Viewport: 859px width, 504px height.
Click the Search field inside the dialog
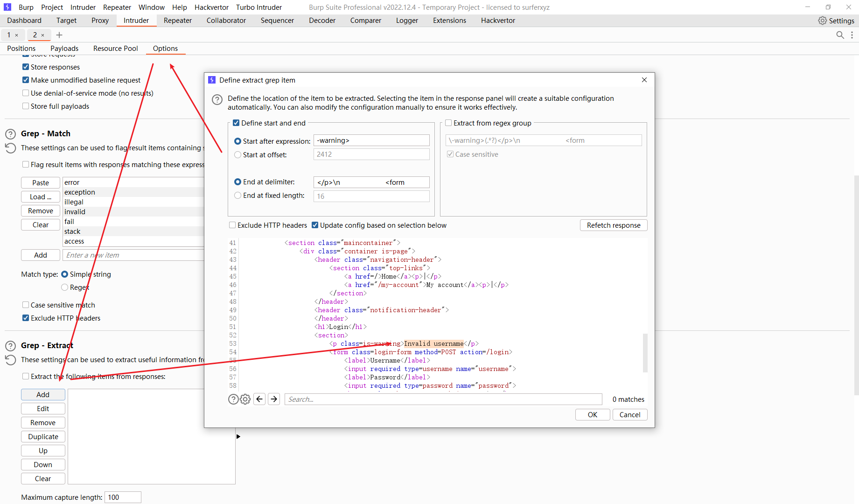pyautogui.click(x=443, y=399)
